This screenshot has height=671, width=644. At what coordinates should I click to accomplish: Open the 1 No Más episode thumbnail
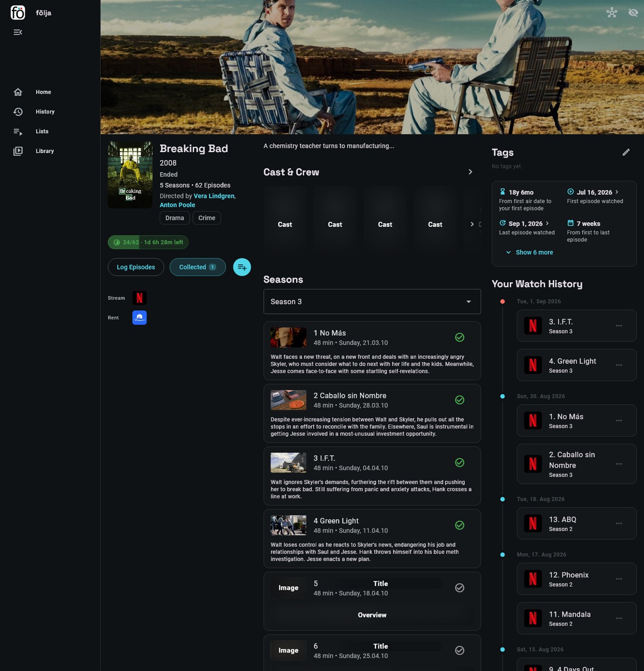point(288,337)
